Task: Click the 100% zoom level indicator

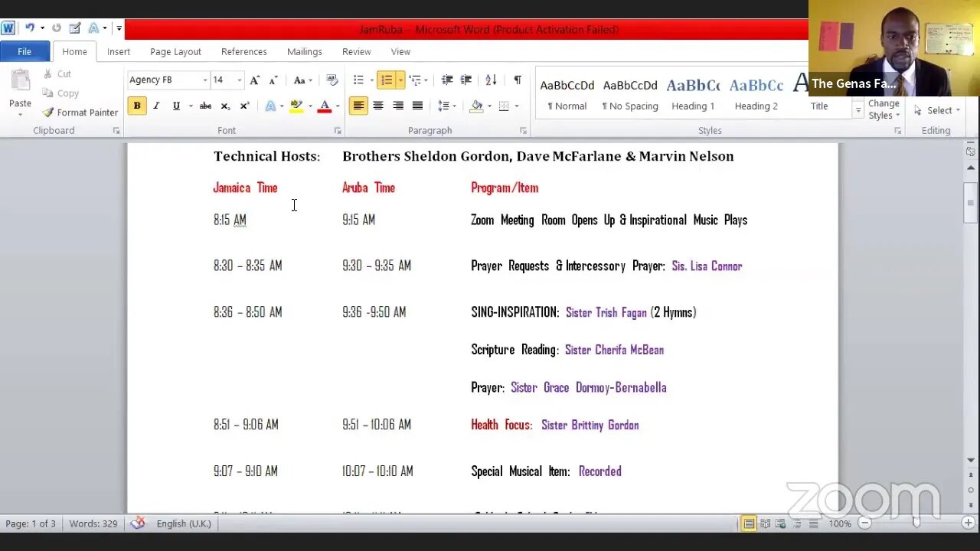Action: [x=840, y=523]
